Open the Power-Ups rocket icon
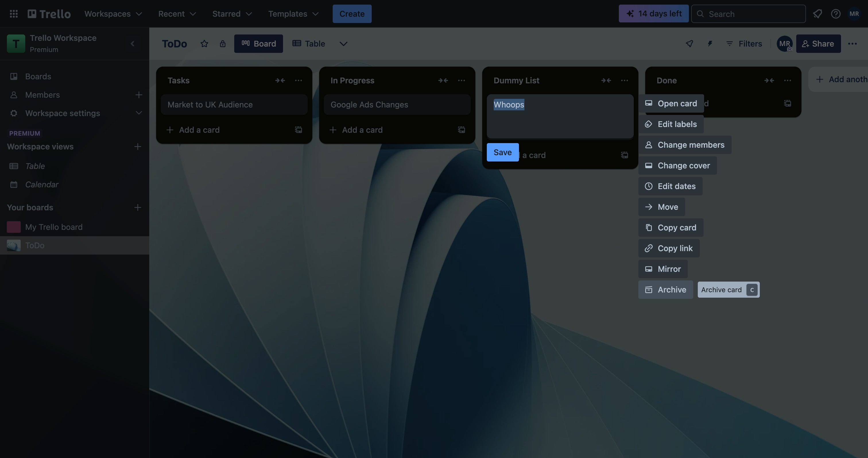This screenshot has height=458, width=868. pyautogui.click(x=690, y=43)
